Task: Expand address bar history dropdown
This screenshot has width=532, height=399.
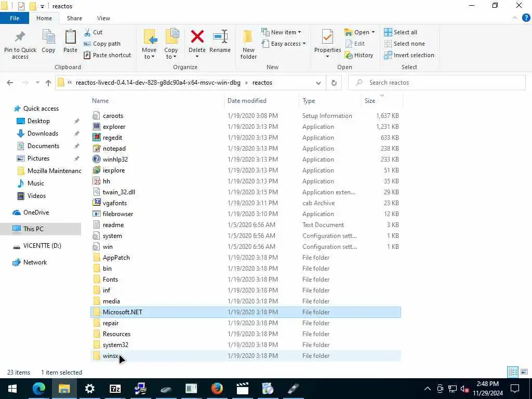Action: click(x=318, y=83)
